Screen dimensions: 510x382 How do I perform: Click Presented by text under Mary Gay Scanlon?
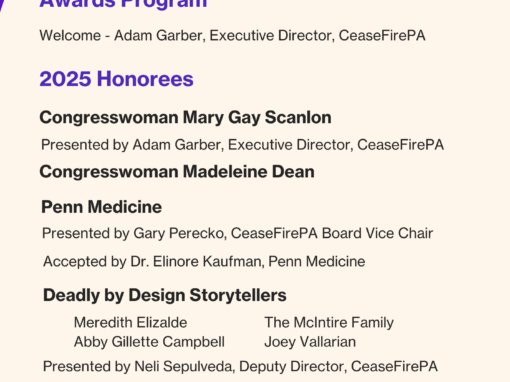tap(85, 145)
